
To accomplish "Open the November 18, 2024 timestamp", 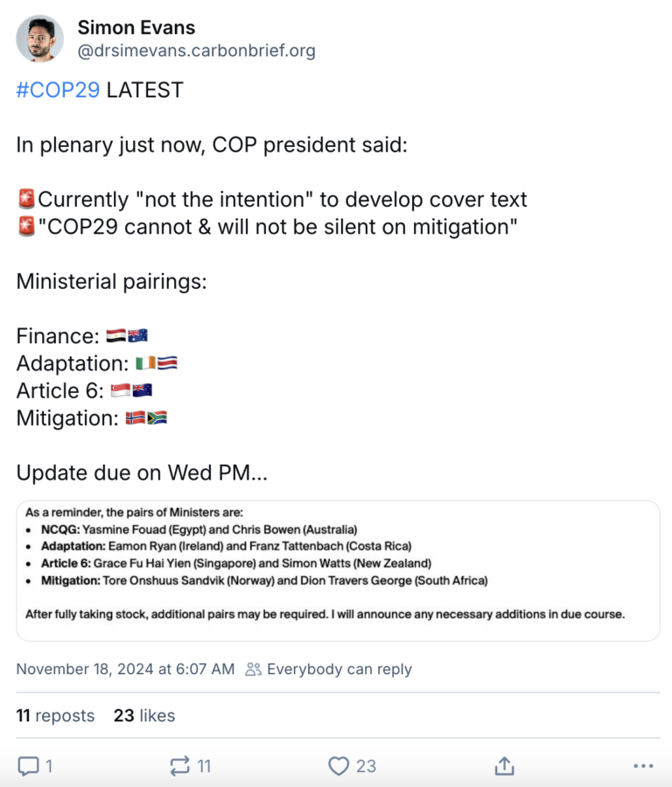I will click(124, 669).
